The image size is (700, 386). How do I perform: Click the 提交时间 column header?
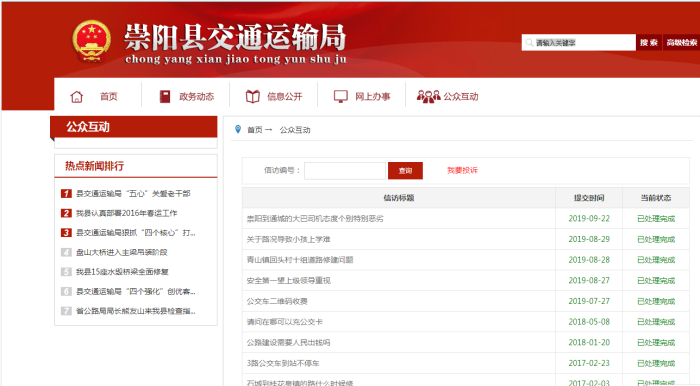coord(589,198)
